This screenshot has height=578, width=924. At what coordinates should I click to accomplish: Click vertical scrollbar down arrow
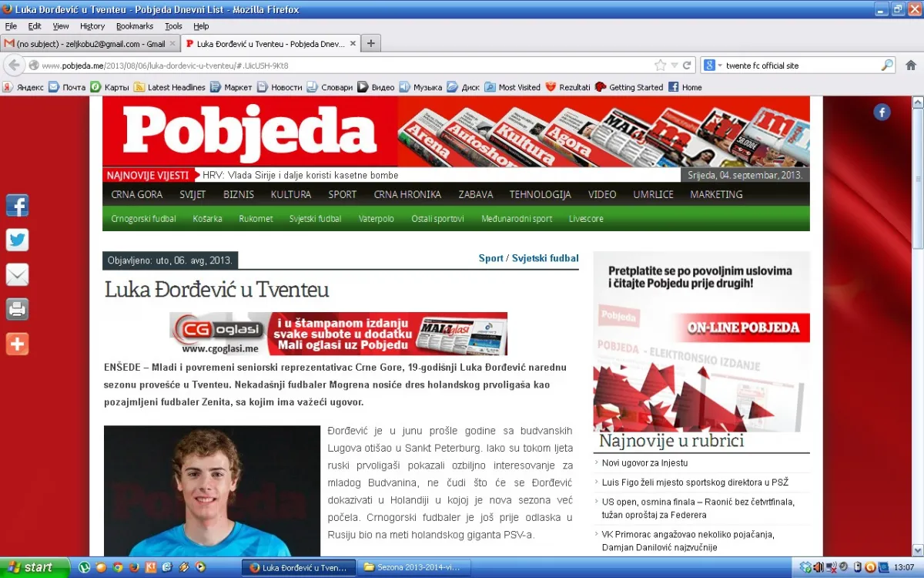(917, 549)
